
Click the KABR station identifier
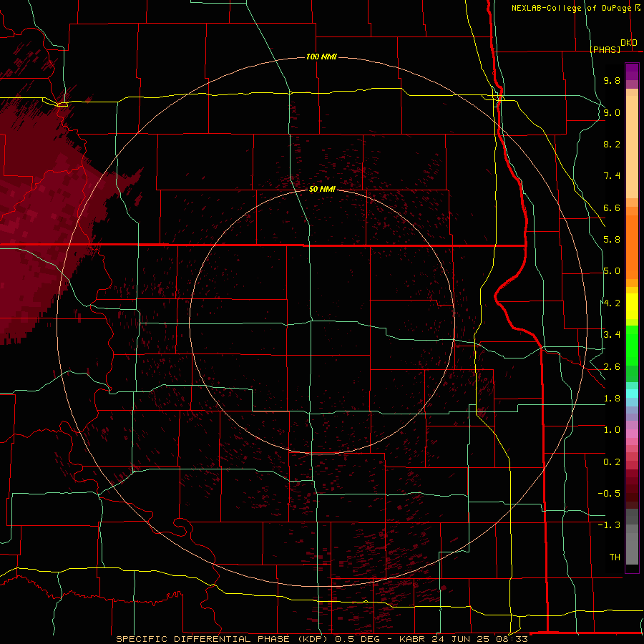pos(412,639)
